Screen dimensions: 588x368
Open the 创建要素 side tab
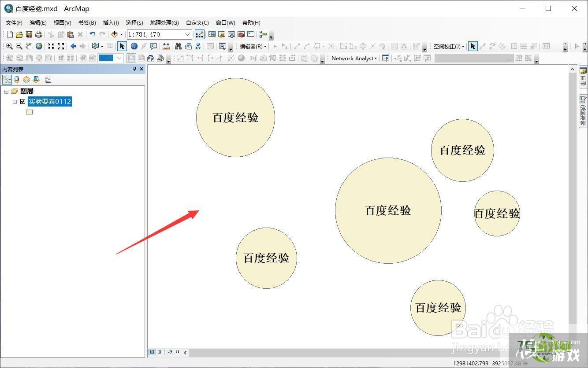[x=583, y=110]
